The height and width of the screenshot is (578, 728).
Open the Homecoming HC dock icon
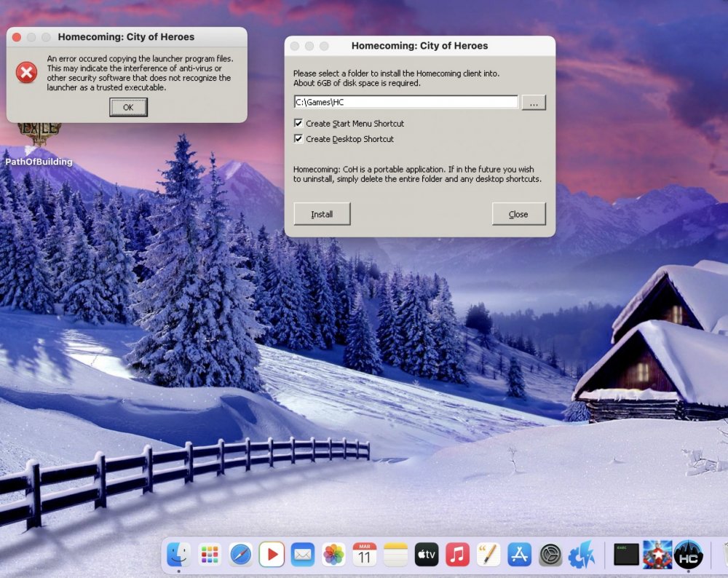tap(688, 555)
